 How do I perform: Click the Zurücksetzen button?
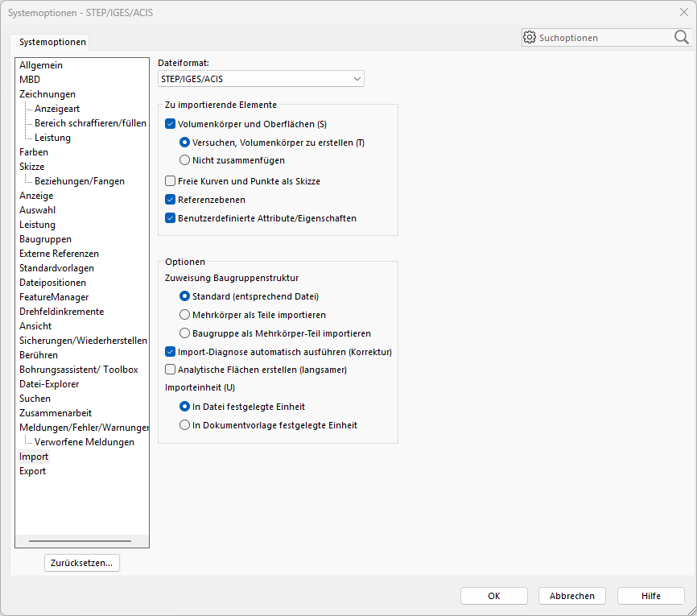pos(81,562)
